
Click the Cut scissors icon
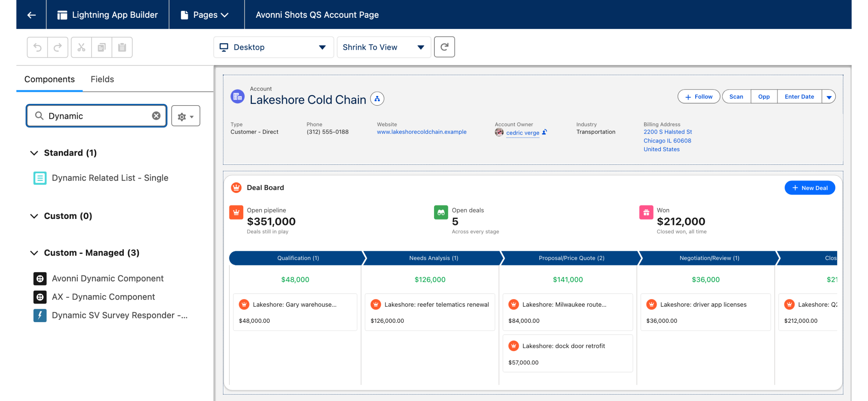(x=81, y=47)
